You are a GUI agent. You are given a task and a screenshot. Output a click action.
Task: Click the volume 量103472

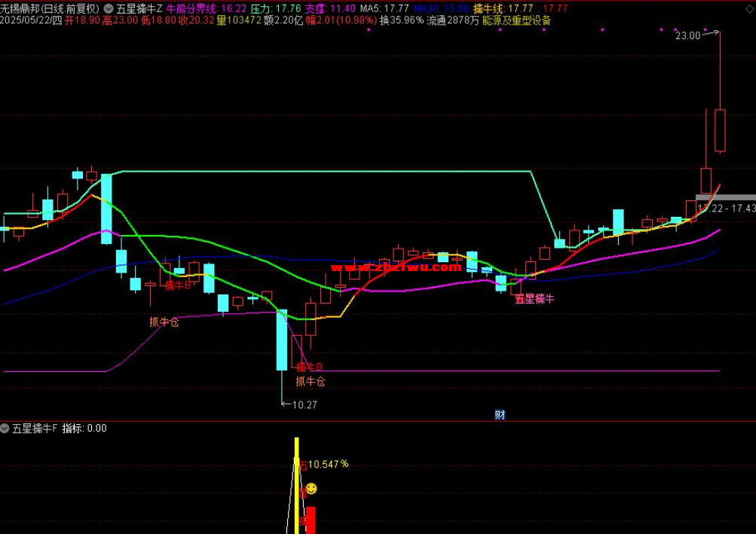coord(239,21)
